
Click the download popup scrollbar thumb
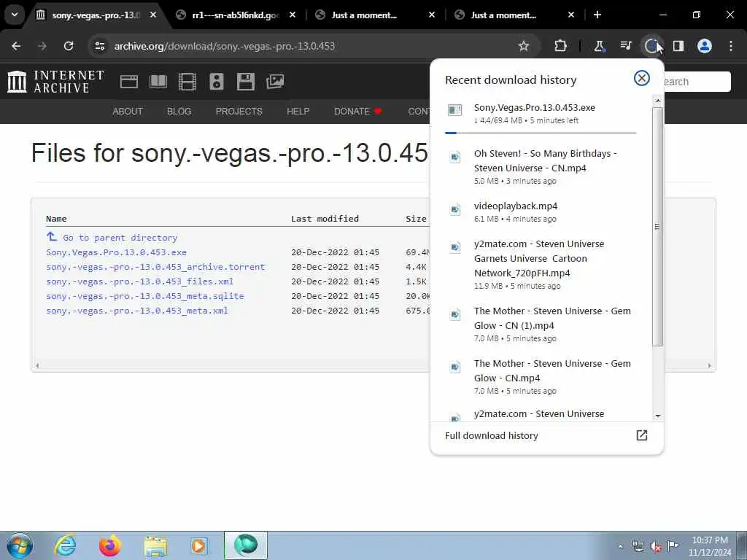pos(657,227)
